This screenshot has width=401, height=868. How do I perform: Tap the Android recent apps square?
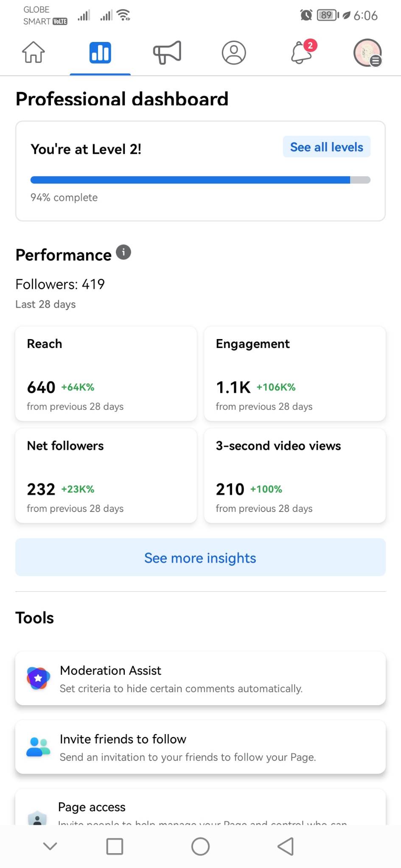point(115,846)
